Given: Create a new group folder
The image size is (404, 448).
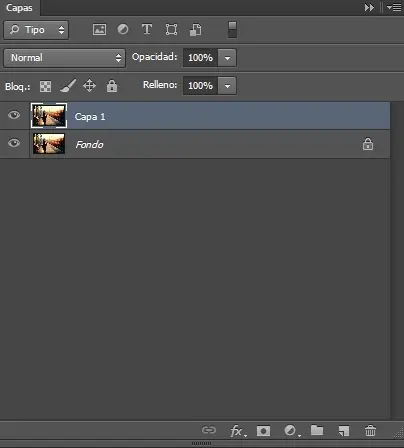Looking at the screenshot, I should coord(317,430).
